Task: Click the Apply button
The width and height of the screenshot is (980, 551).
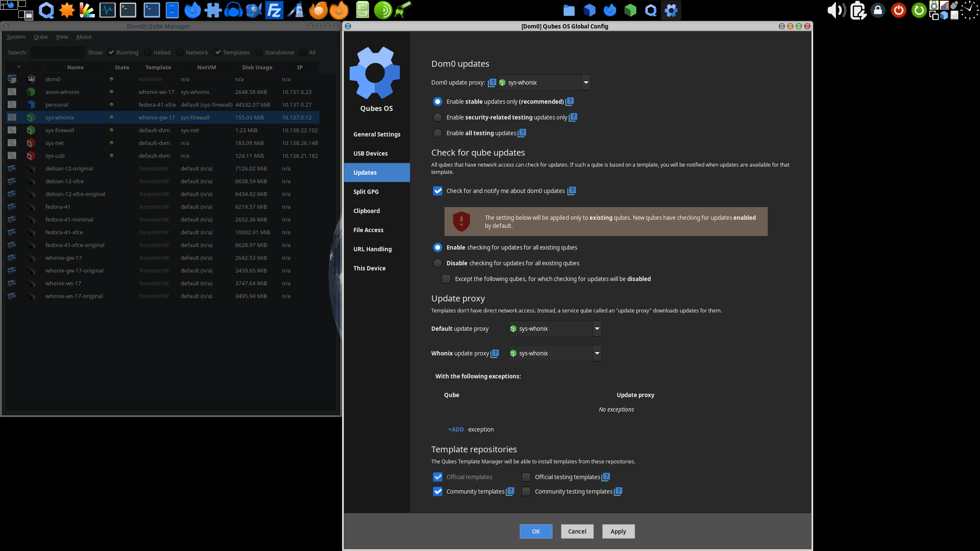Action: pos(618,531)
